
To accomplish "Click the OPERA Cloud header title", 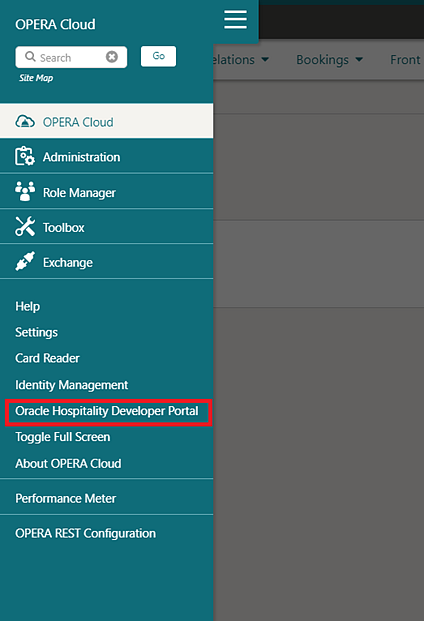I will [55, 25].
